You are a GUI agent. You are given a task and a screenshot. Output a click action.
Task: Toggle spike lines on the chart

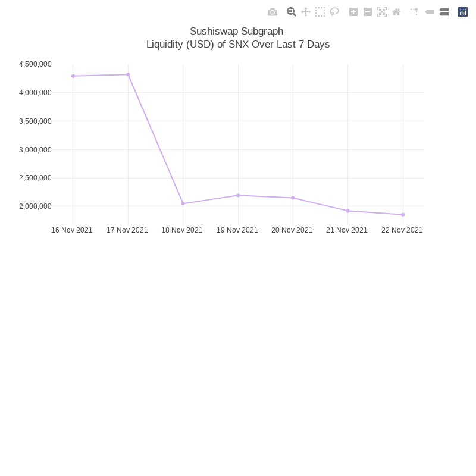tap(414, 12)
